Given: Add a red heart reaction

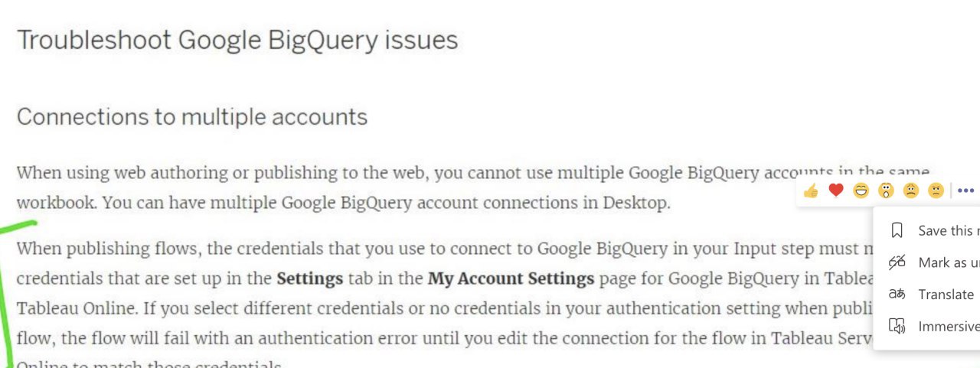Looking at the screenshot, I should click(836, 191).
